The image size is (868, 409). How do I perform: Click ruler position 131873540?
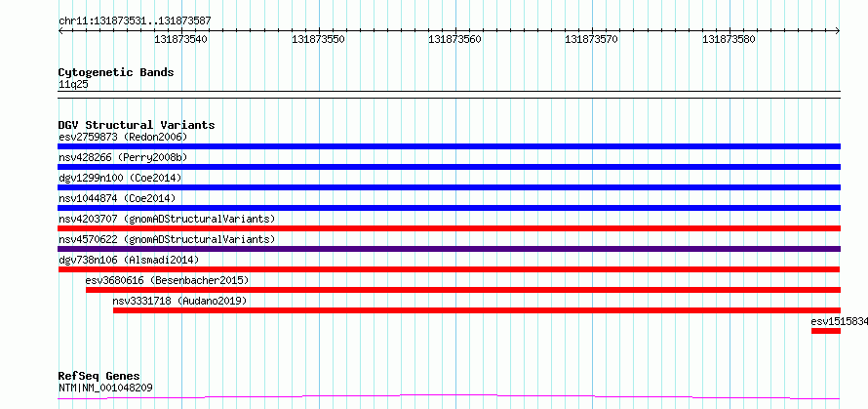coord(180,39)
